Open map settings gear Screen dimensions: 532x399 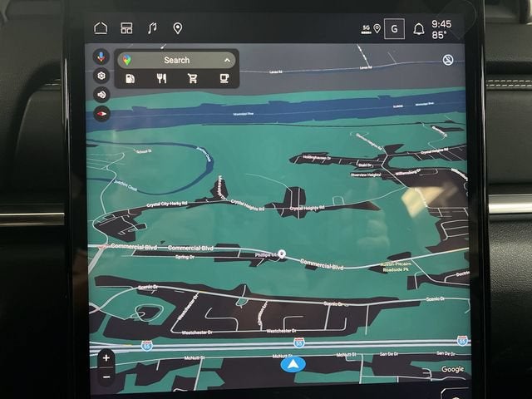coord(101,76)
